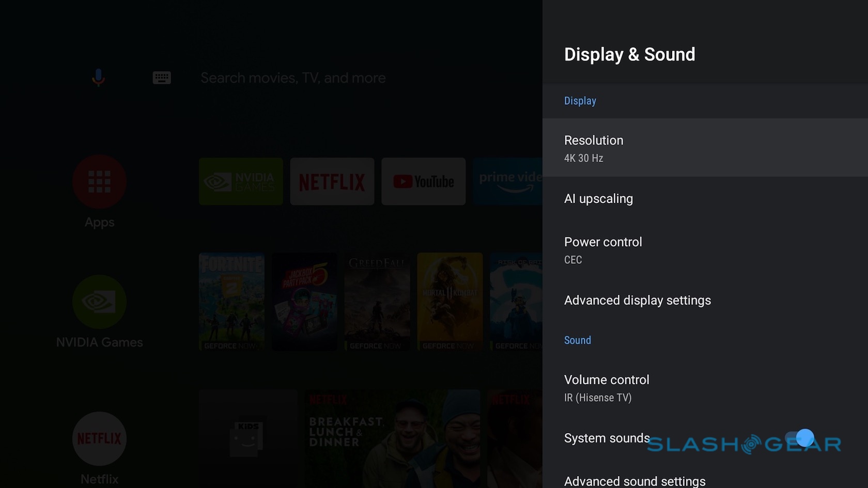The image size is (868, 488).
Task: Open the red Apps grid icon
Action: [99, 181]
